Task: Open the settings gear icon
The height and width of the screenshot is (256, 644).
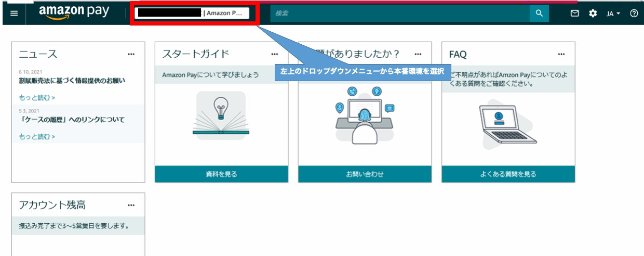Action: [593, 14]
